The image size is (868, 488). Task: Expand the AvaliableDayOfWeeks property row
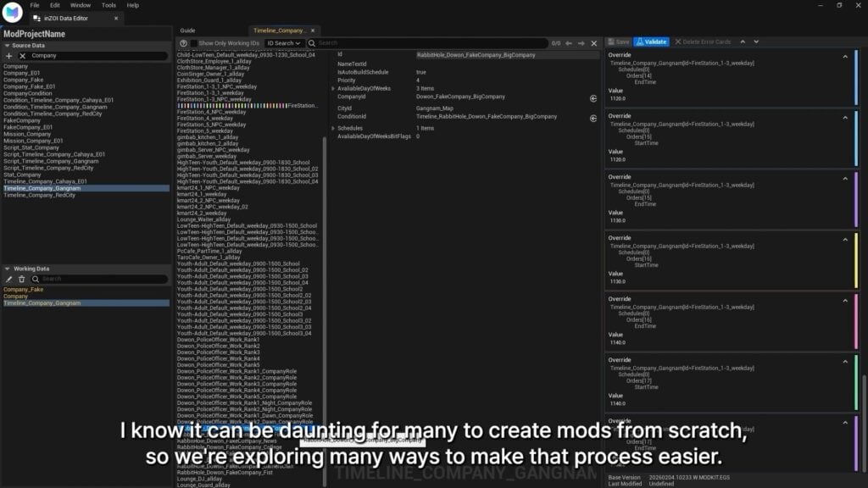tap(333, 88)
